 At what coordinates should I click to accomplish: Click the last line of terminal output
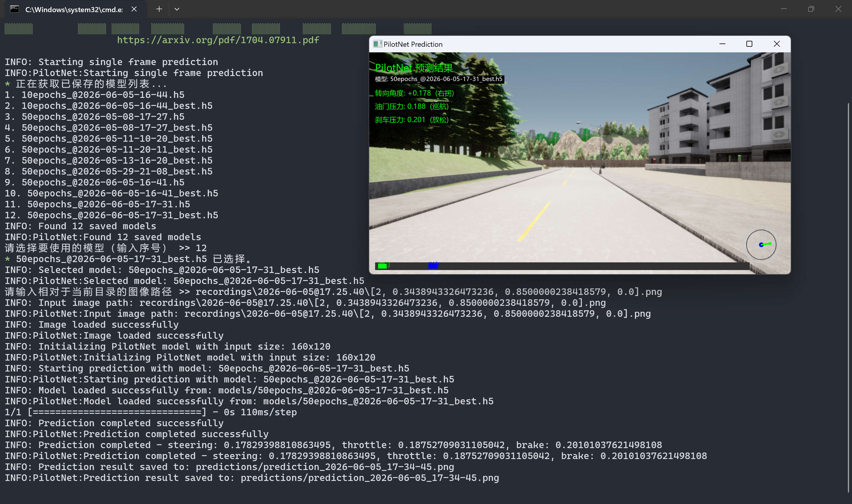(x=252, y=478)
